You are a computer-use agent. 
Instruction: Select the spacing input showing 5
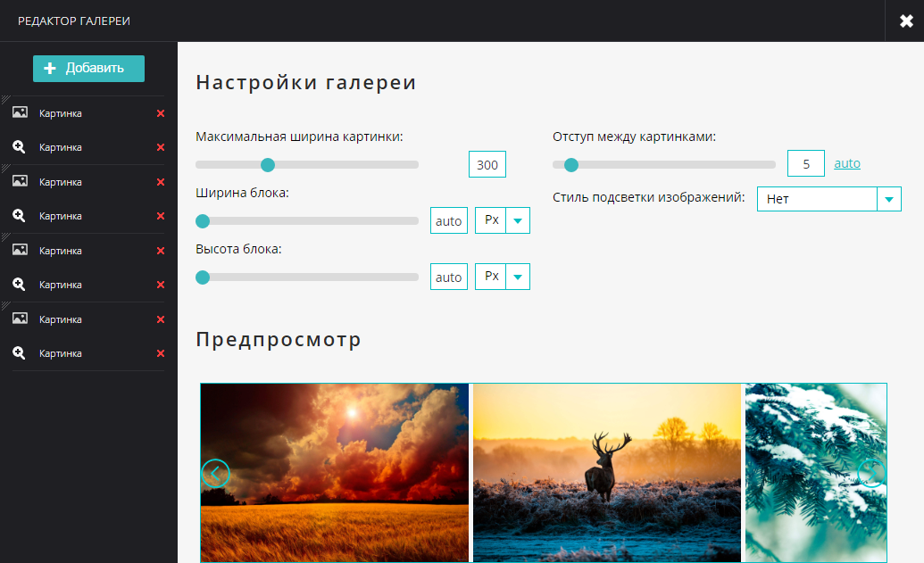coord(805,163)
